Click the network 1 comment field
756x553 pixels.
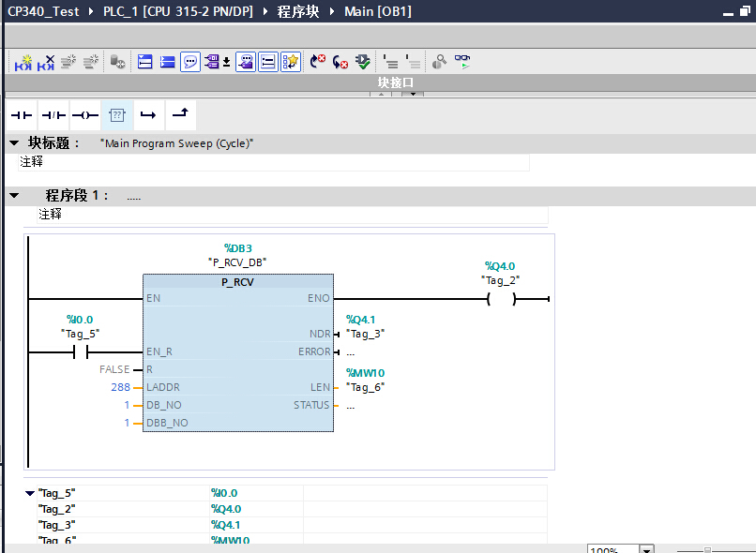coord(293,215)
